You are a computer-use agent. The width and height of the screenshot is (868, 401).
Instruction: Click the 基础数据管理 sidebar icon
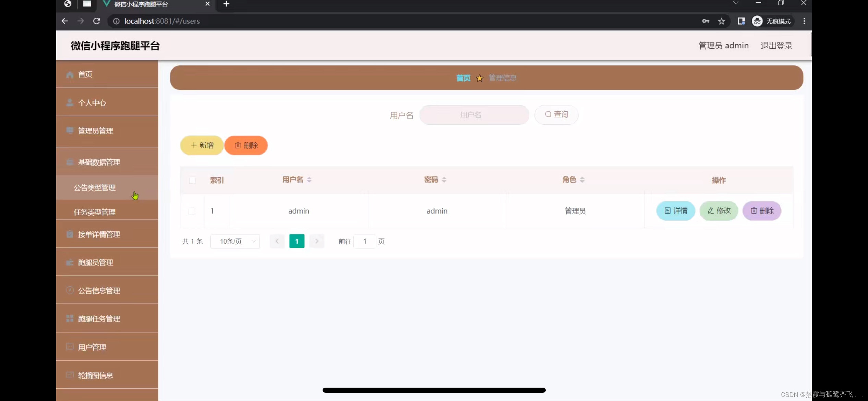(x=70, y=162)
